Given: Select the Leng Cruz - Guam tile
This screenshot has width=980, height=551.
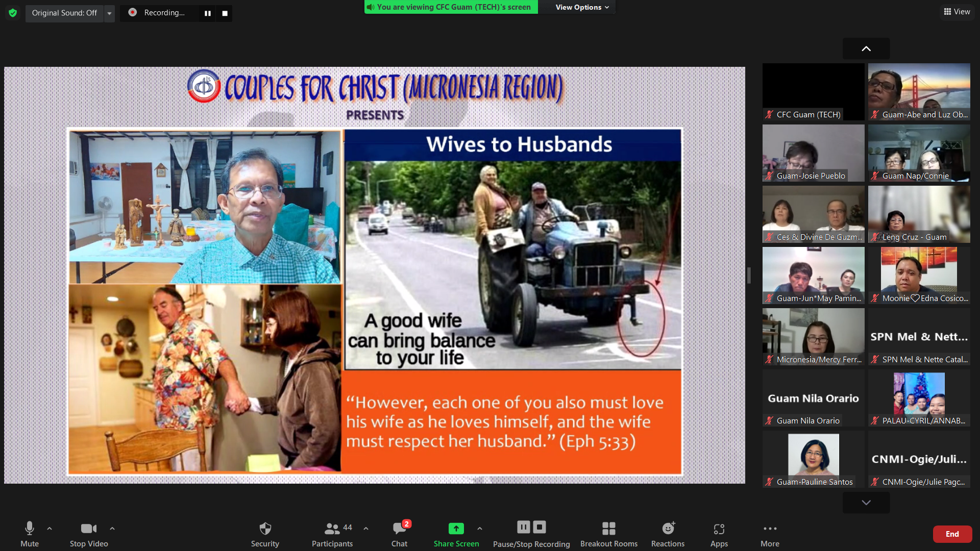Looking at the screenshot, I should point(919,214).
